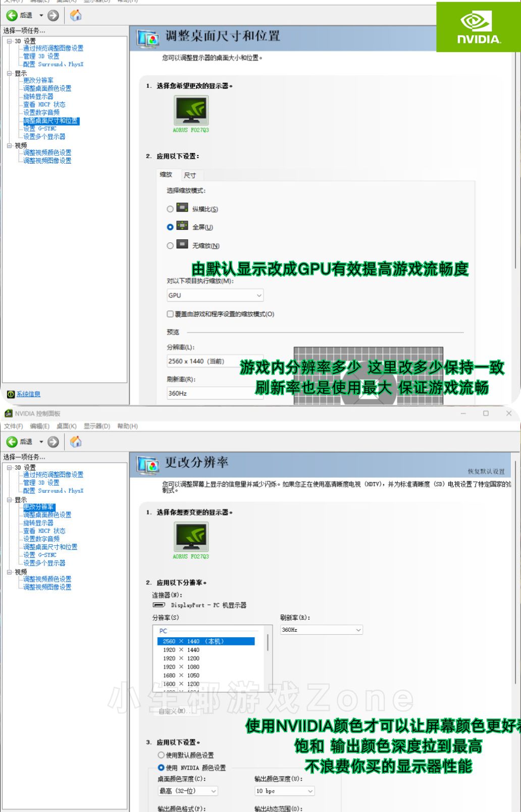Click the 无缩放 scaling mode icon

click(182, 244)
